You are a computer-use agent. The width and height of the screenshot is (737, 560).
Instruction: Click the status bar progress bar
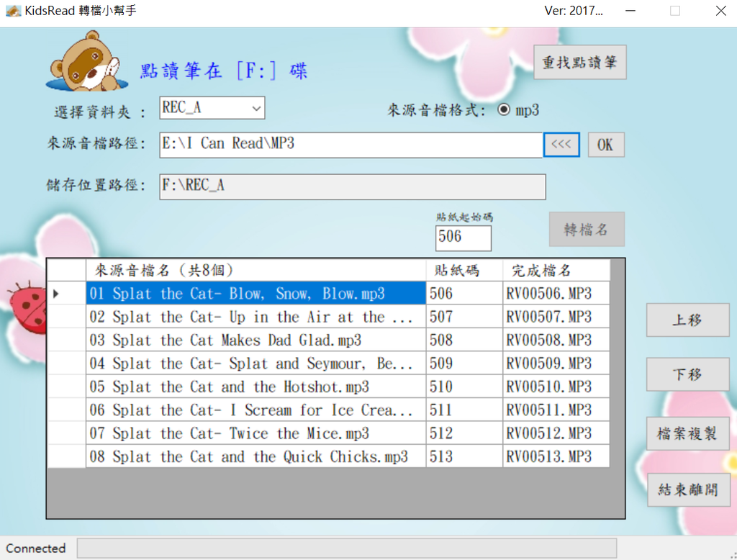point(347,548)
